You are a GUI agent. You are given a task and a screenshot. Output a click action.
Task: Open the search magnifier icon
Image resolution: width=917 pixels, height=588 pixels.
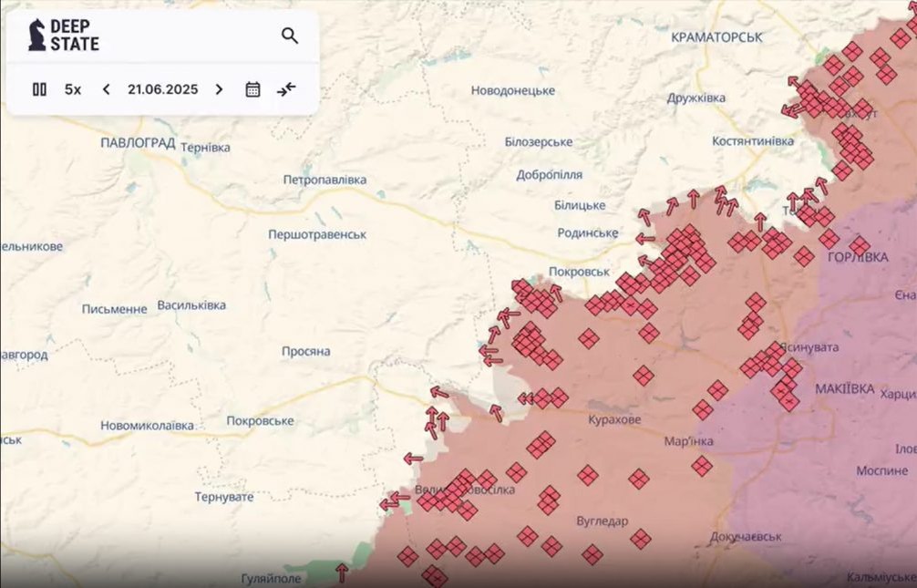click(290, 36)
